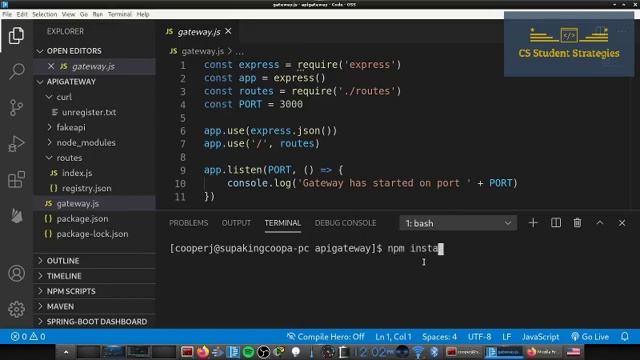This screenshot has width=640, height=360.
Task: Switch to the PROBLEMS panel tab
Action: [x=189, y=223]
